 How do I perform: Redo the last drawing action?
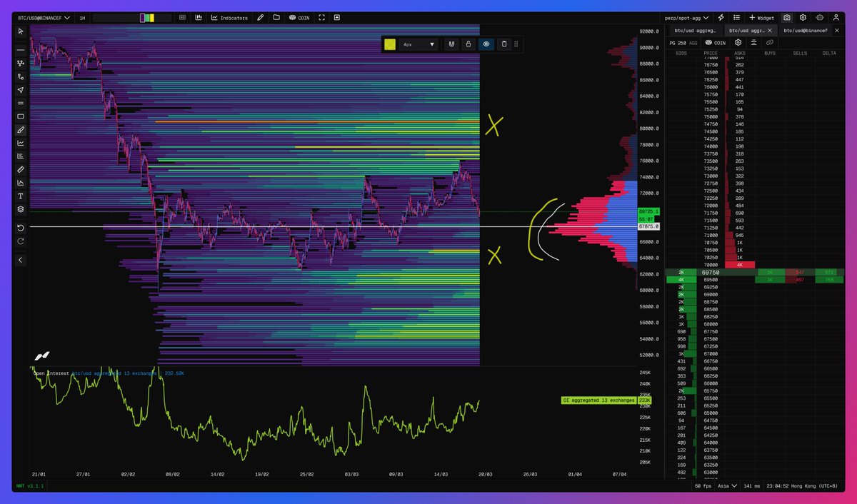(x=21, y=241)
